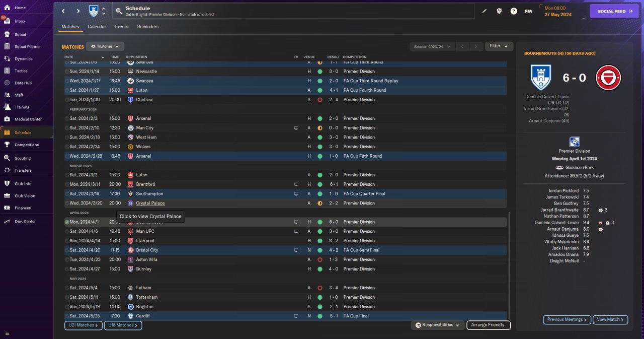Click Jordan Pickford in ratings list
Screen dimensions: 644x339
[563, 191]
